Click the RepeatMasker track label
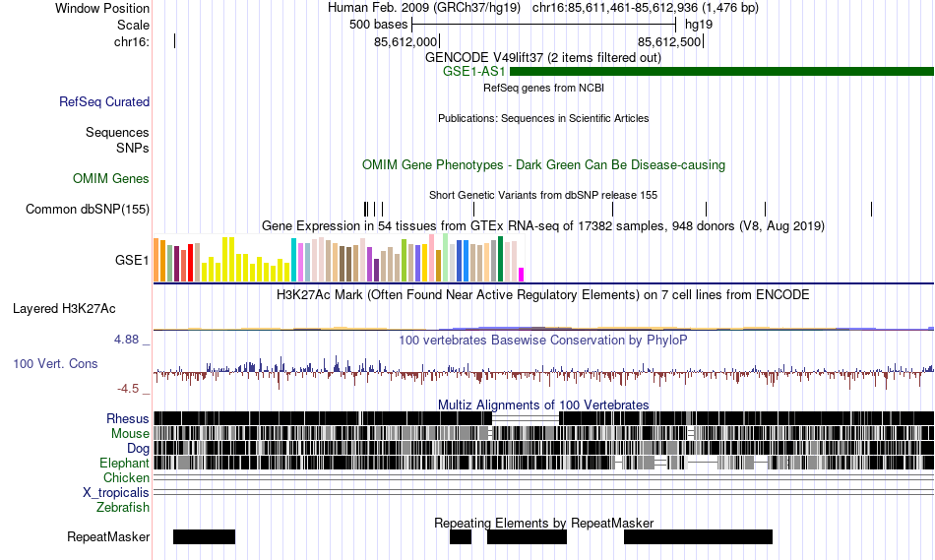This screenshot has width=935, height=560. [108, 536]
